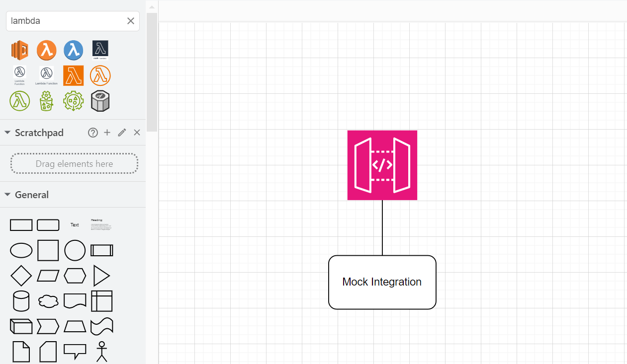Insert the Trapezoid shape
The height and width of the screenshot is (364, 627).
click(x=75, y=326)
